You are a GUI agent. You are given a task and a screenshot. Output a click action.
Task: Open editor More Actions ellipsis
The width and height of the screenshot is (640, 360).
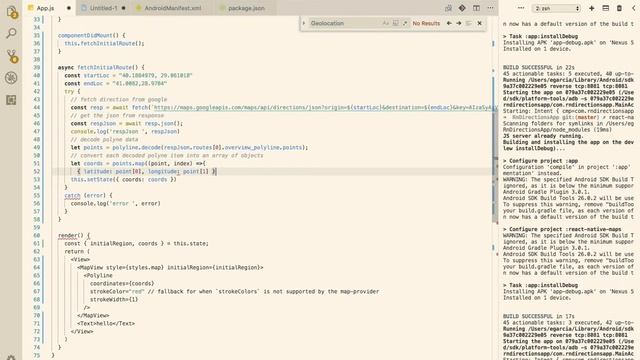click(490, 8)
